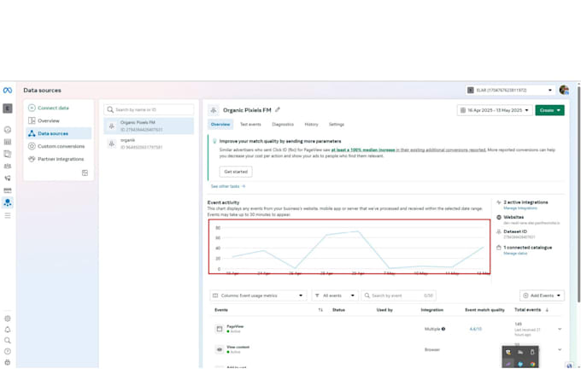
Task: Open Custom conversions in the navigation panel
Action: tap(59, 146)
